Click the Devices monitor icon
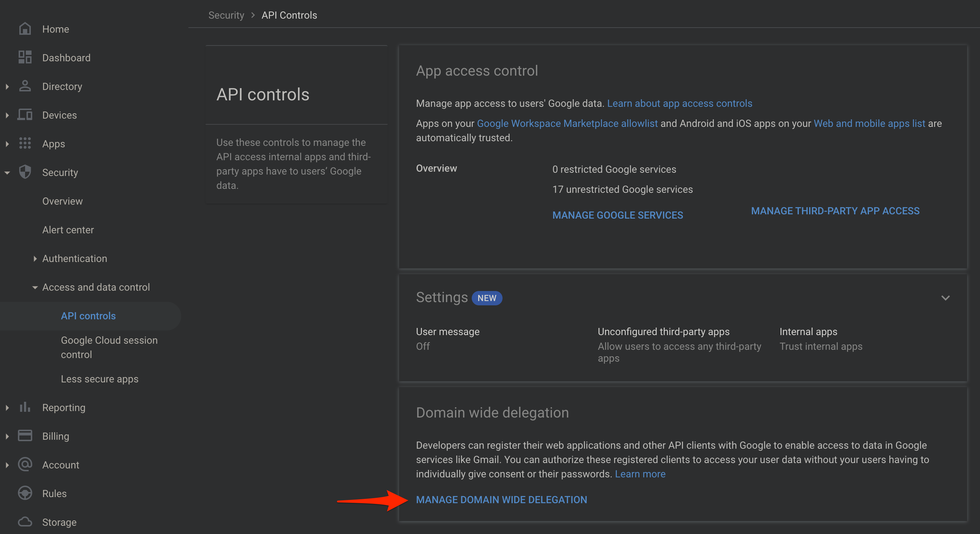980x534 pixels. (x=25, y=115)
